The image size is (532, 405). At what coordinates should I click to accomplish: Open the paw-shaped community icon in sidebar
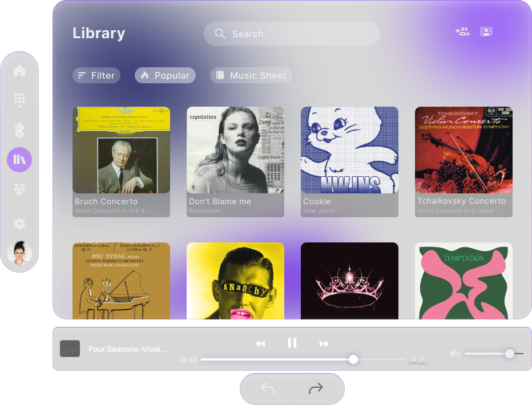(19, 189)
